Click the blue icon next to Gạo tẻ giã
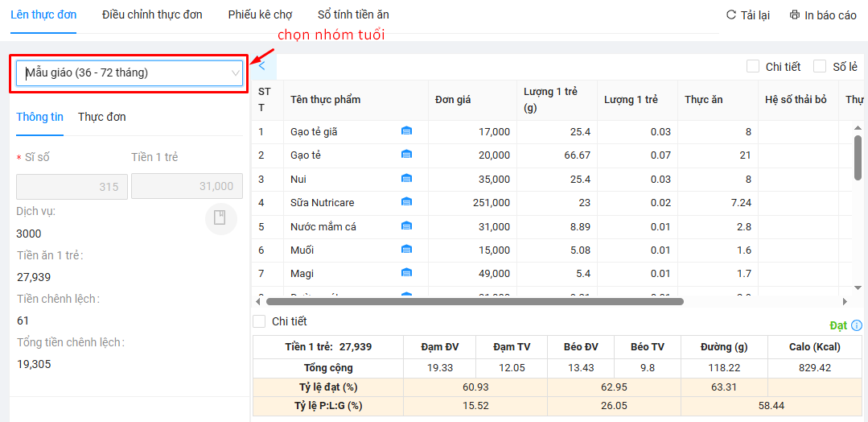The width and height of the screenshot is (868, 422). click(406, 131)
